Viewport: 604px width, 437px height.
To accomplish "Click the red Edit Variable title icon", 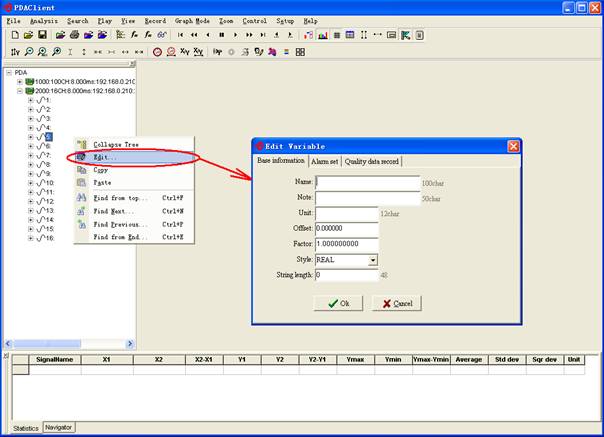I will (x=258, y=146).
